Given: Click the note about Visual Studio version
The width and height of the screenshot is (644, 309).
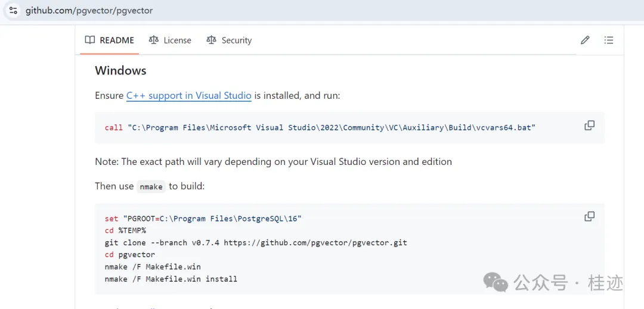Looking at the screenshot, I should click(x=273, y=161).
